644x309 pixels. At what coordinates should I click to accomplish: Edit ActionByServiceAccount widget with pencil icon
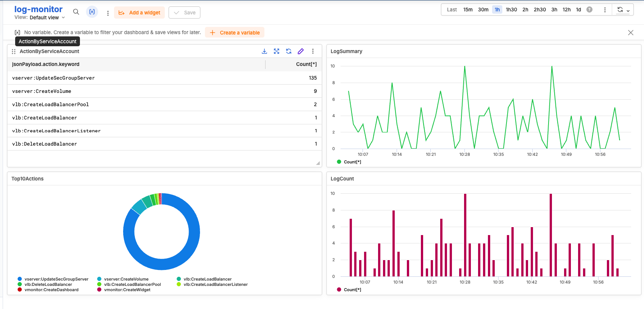click(301, 51)
